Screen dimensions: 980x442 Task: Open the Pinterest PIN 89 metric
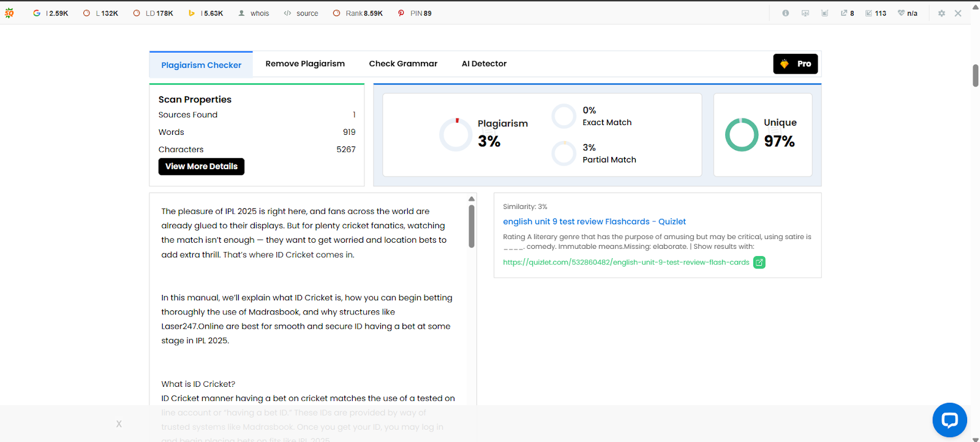coord(415,13)
